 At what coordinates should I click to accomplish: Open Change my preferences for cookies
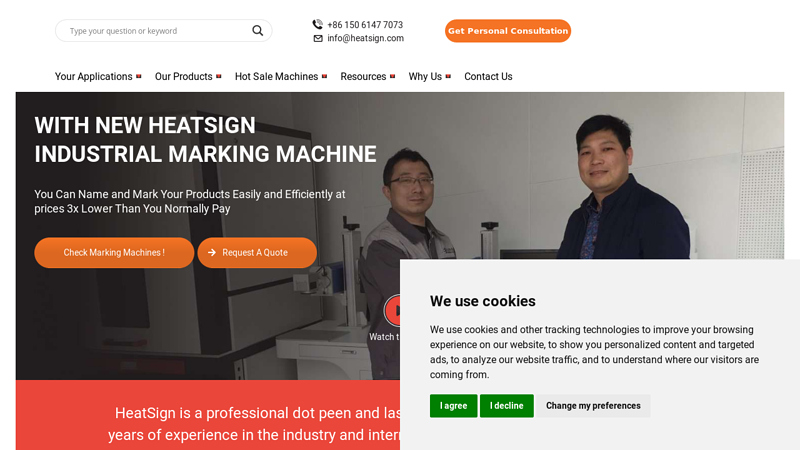pos(593,406)
